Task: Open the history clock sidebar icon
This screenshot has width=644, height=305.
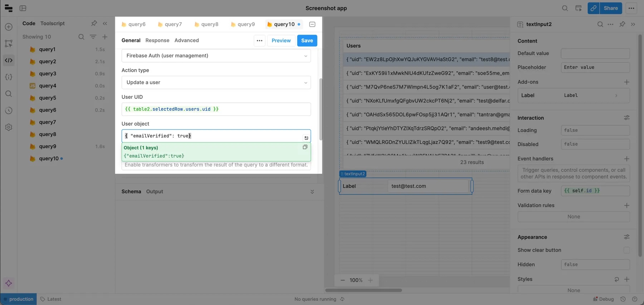Action: pyautogui.click(x=9, y=111)
